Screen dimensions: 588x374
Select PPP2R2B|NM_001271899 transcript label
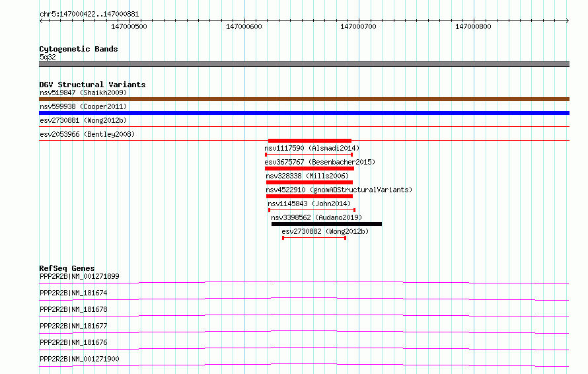pyautogui.click(x=79, y=276)
